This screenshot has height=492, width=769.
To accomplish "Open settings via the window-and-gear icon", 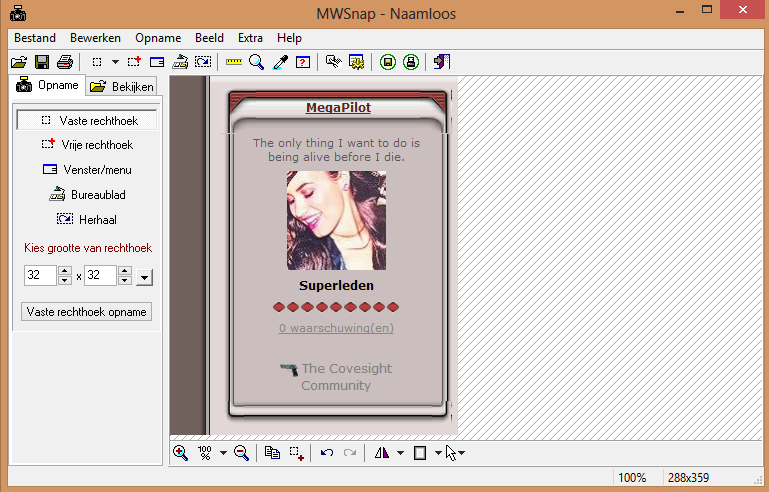I will [357, 62].
